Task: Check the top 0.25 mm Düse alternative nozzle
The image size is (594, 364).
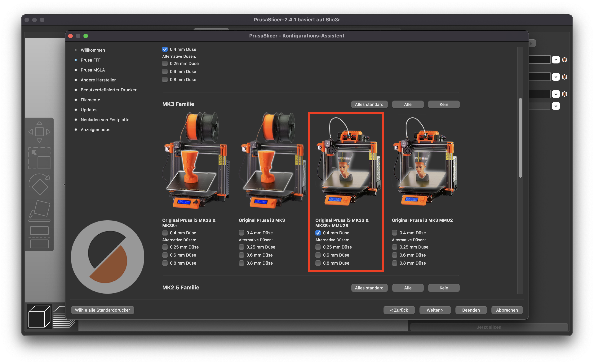Action: (165, 64)
